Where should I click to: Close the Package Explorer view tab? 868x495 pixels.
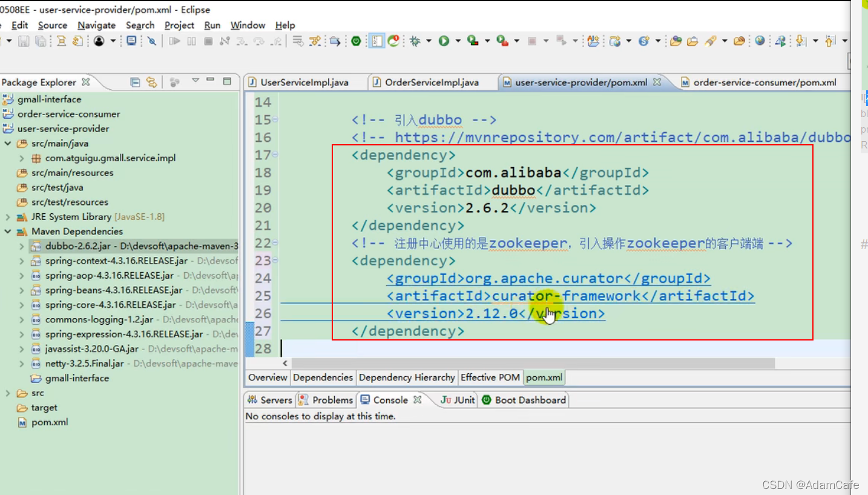coord(85,82)
